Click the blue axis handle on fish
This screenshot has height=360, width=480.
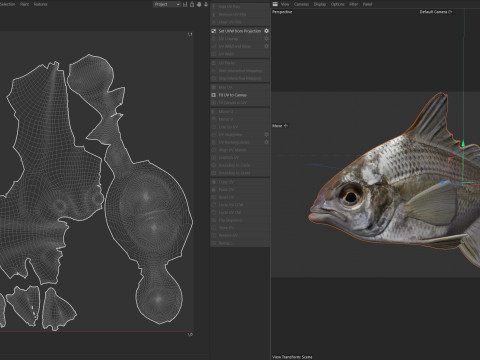point(443,183)
